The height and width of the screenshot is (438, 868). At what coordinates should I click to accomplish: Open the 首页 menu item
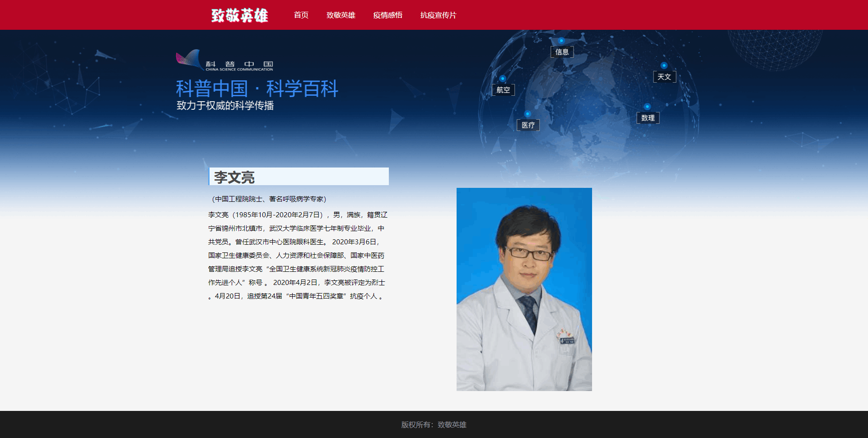301,15
